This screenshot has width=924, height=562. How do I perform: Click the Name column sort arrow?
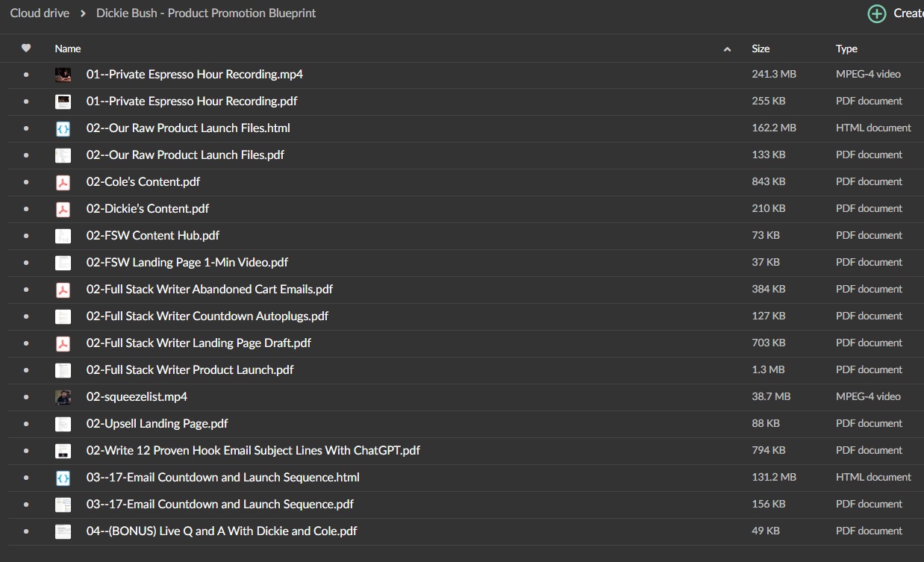(x=728, y=49)
